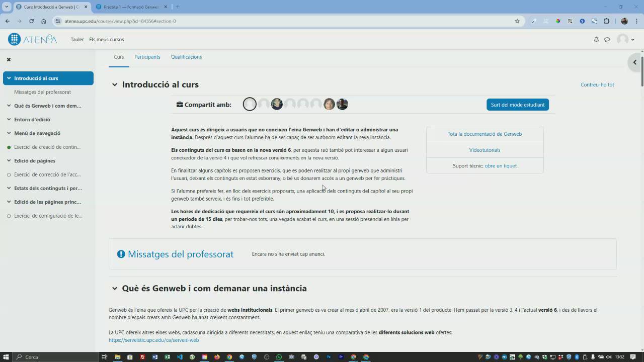Viewport: 644px width, 362px height.
Task: Expand Estats dels continguts in sidebar
Action: pyautogui.click(x=9, y=188)
